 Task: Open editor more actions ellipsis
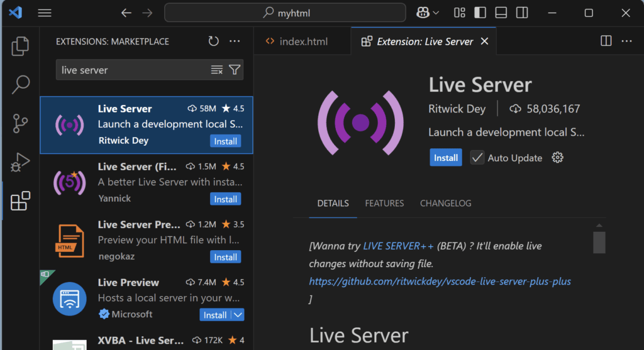pos(627,41)
